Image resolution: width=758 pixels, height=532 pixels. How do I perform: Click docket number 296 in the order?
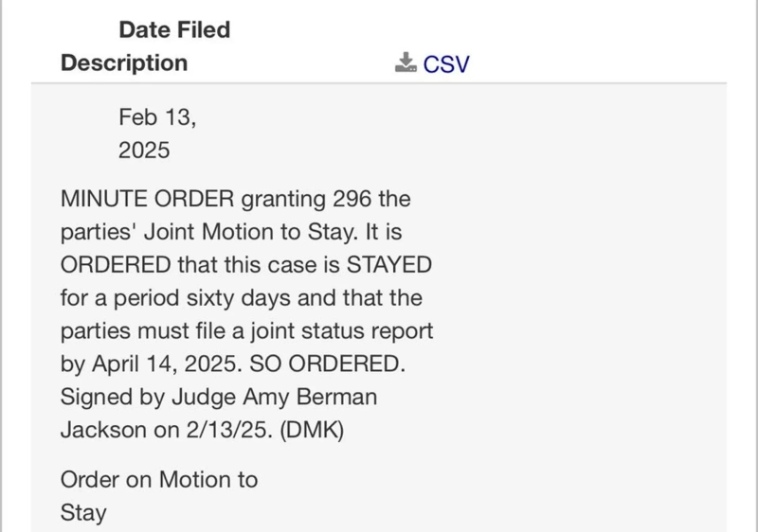pos(352,201)
